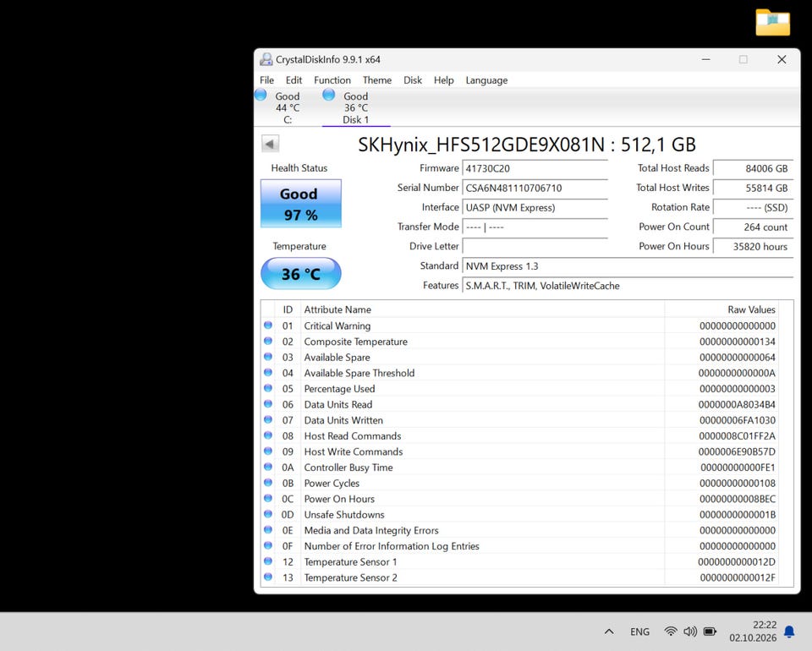Open the clock and date in taskbar
Screen dimensions: 812x651
(x=753, y=632)
